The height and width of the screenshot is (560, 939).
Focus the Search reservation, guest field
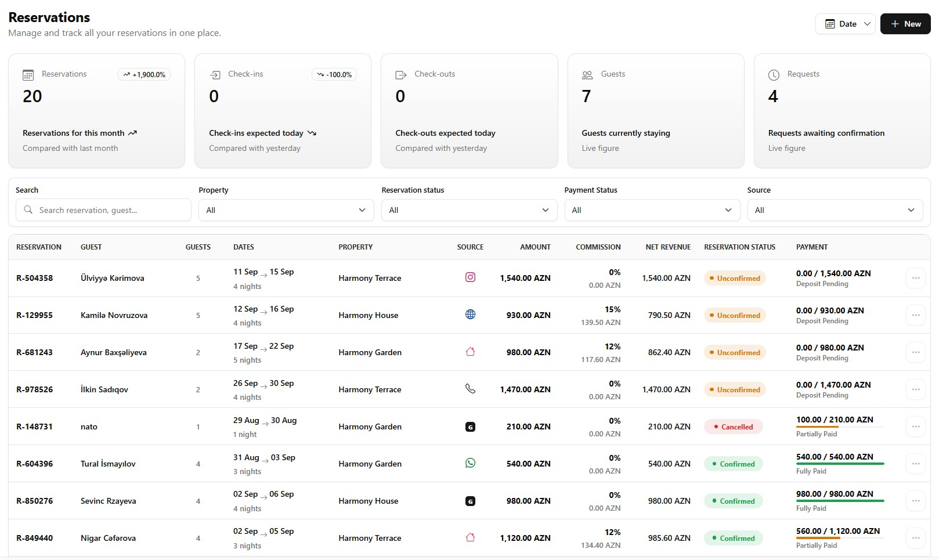click(x=103, y=210)
